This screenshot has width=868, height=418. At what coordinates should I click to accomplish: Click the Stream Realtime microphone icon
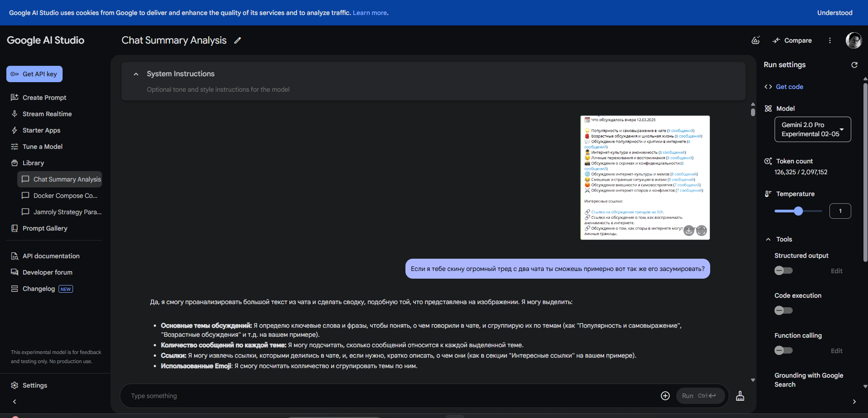coord(15,114)
